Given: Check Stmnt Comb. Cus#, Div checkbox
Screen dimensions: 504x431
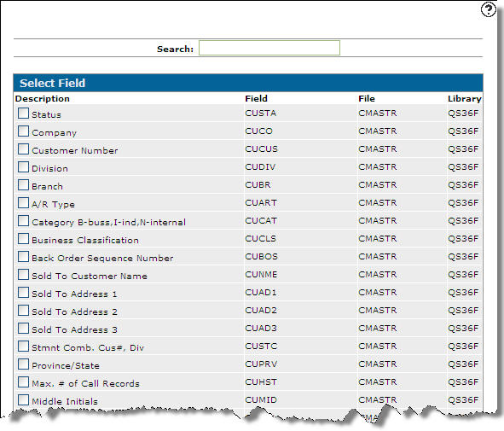Looking at the screenshot, I should [23, 347].
